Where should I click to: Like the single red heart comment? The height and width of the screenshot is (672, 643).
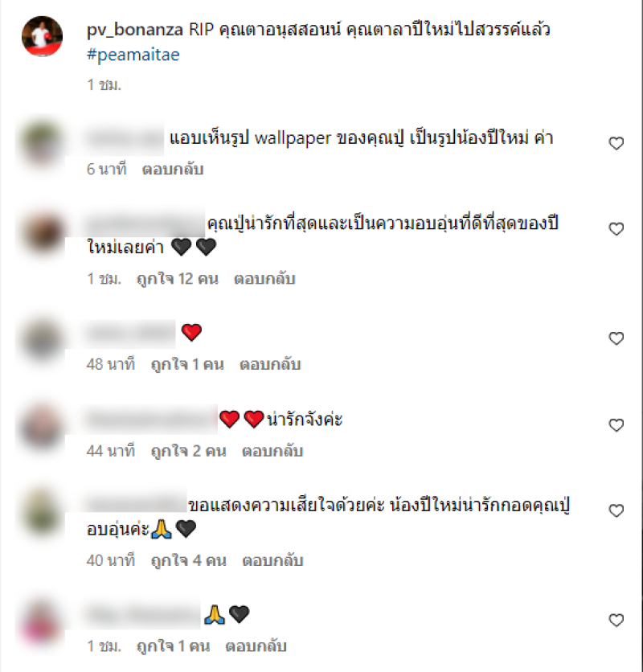coord(616,338)
